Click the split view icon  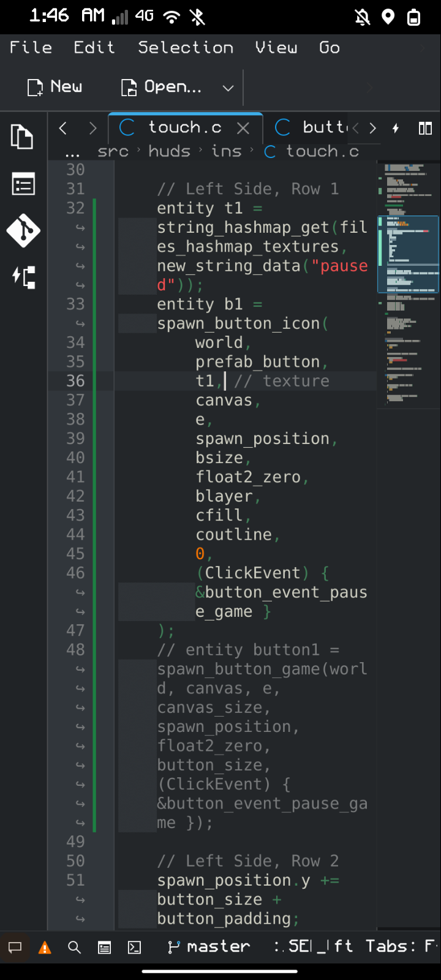click(425, 128)
